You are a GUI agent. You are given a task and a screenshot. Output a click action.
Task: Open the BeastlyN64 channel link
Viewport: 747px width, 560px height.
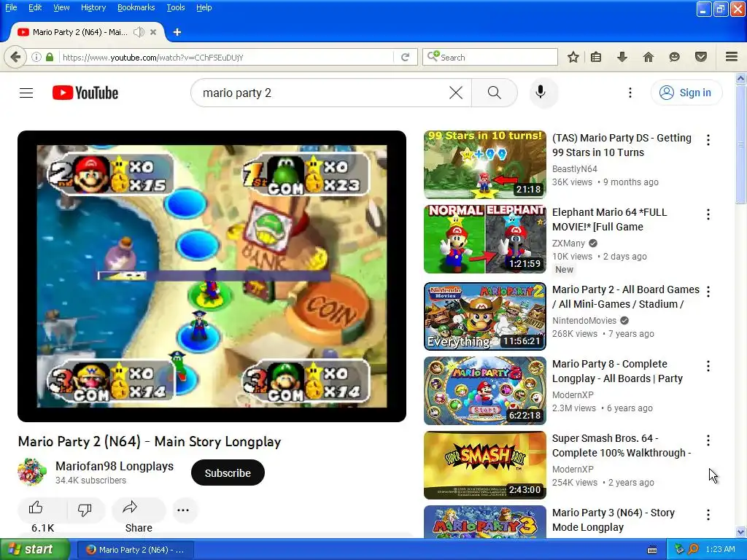point(574,169)
